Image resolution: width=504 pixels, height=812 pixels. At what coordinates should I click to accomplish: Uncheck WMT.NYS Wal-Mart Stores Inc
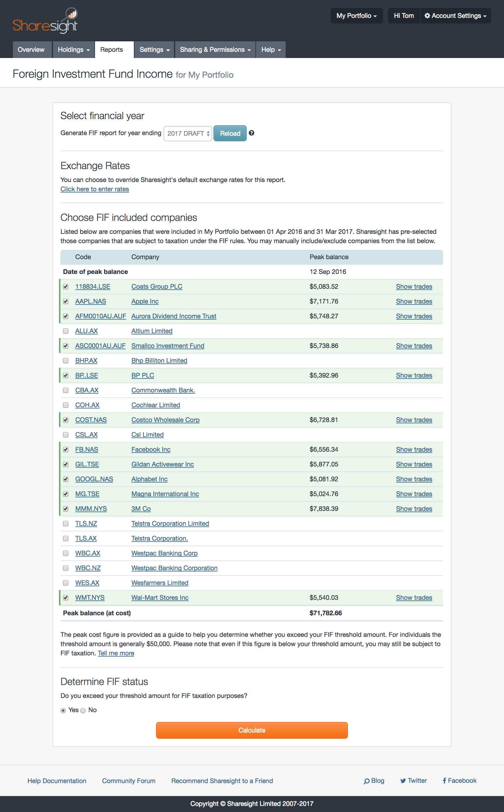(65, 598)
